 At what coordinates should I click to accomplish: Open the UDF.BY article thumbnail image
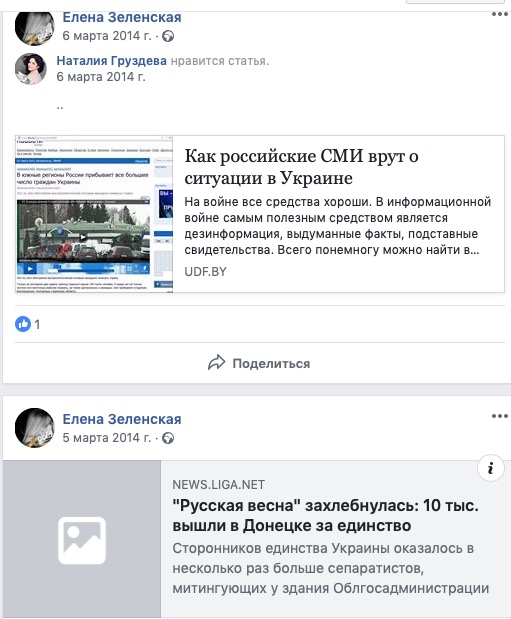click(94, 214)
